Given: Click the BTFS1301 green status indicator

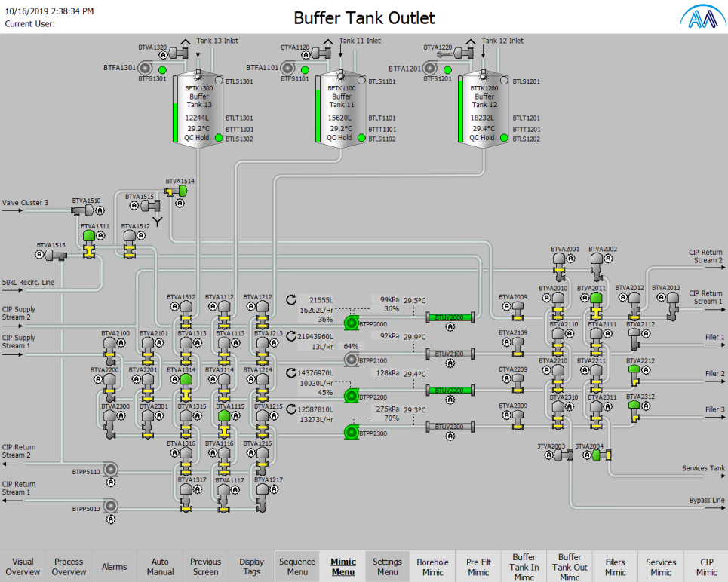Looking at the screenshot, I should click(x=162, y=70).
